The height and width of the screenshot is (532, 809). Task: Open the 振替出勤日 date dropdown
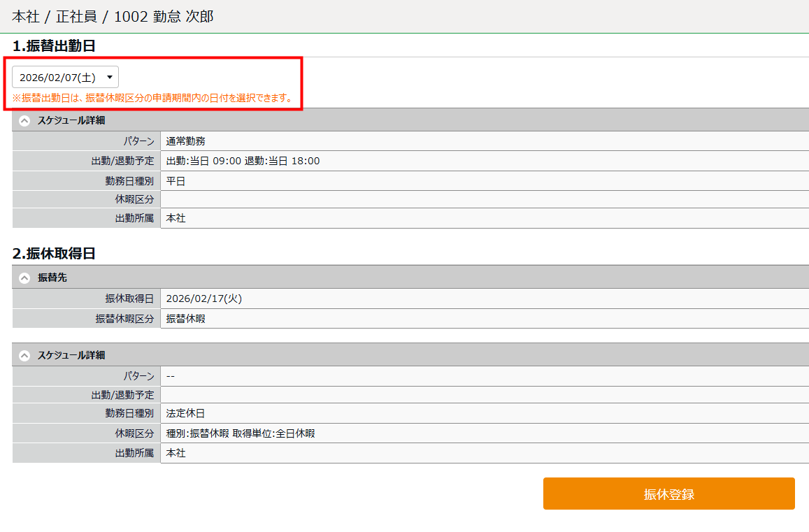pos(65,77)
